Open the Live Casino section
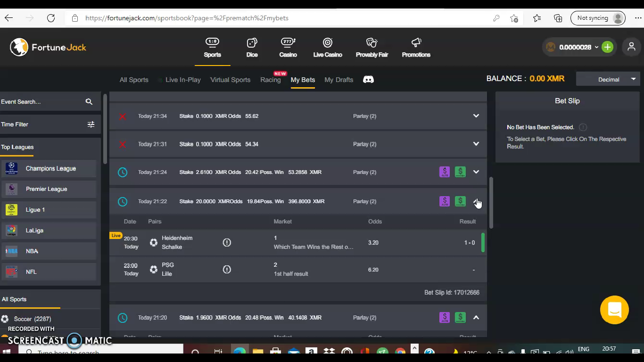Image resolution: width=644 pixels, height=362 pixels. point(328,47)
